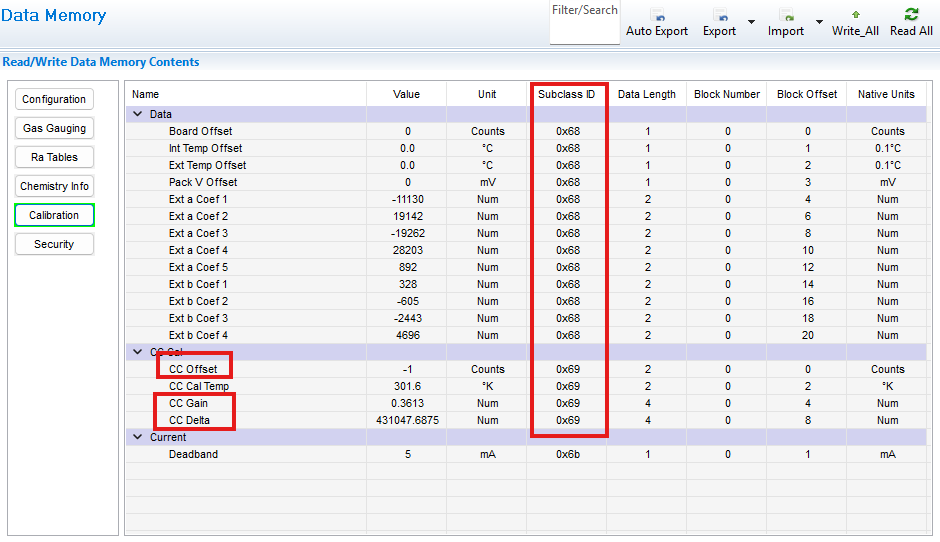The height and width of the screenshot is (542, 940).
Task: Click the Value column header
Action: (406, 94)
